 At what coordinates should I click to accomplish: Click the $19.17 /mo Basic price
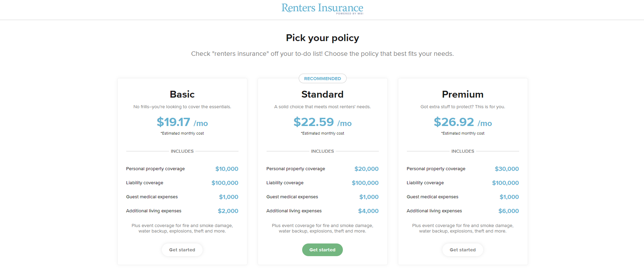coord(182,122)
